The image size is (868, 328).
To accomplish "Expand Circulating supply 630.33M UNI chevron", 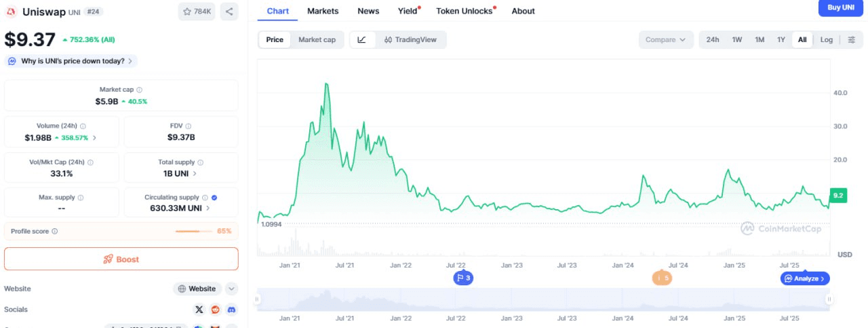I will [x=208, y=208].
